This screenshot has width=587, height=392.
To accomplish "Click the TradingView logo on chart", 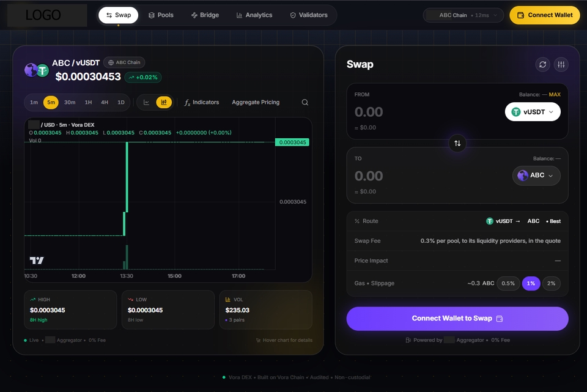I will [x=37, y=260].
